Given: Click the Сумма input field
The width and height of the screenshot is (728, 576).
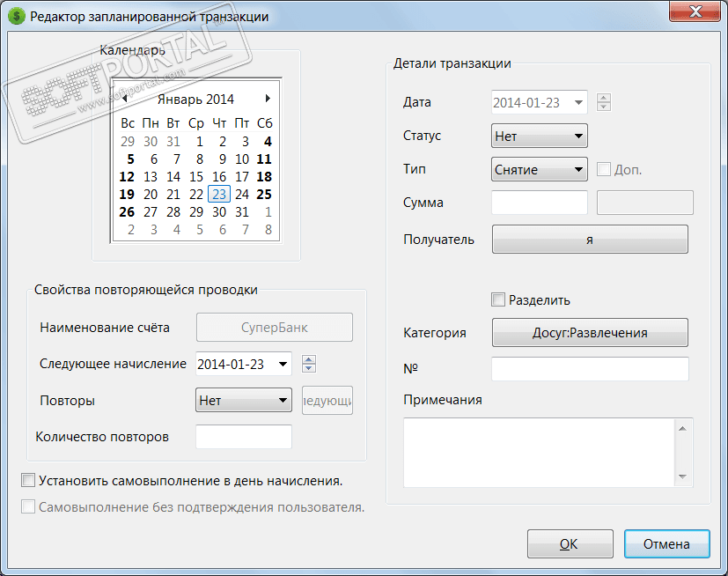Looking at the screenshot, I should tap(540, 203).
